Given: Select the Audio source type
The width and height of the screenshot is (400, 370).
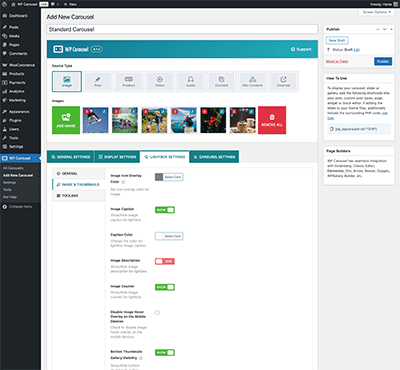Looking at the screenshot, I should [x=191, y=81].
